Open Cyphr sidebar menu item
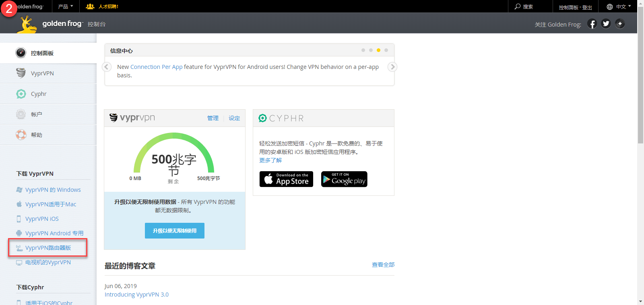The image size is (644, 305). pos(48,94)
